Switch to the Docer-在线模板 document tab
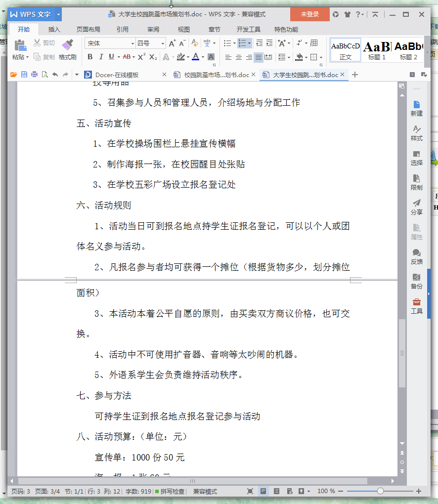The image size is (438, 504). (x=117, y=75)
